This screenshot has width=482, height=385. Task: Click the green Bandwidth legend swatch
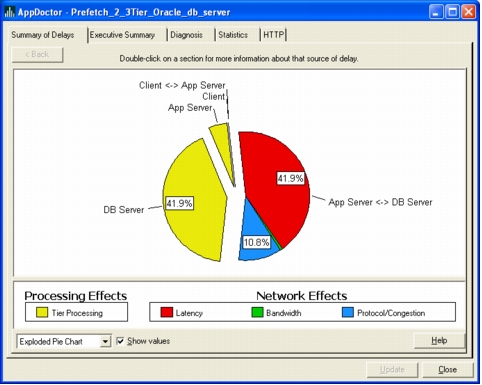[x=257, y=312]
